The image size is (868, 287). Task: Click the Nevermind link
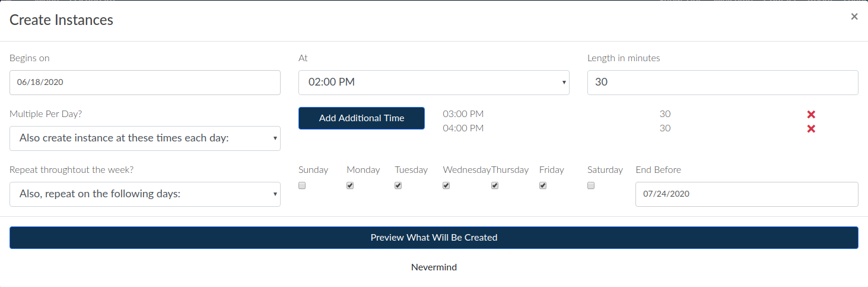tap(434, 267)
